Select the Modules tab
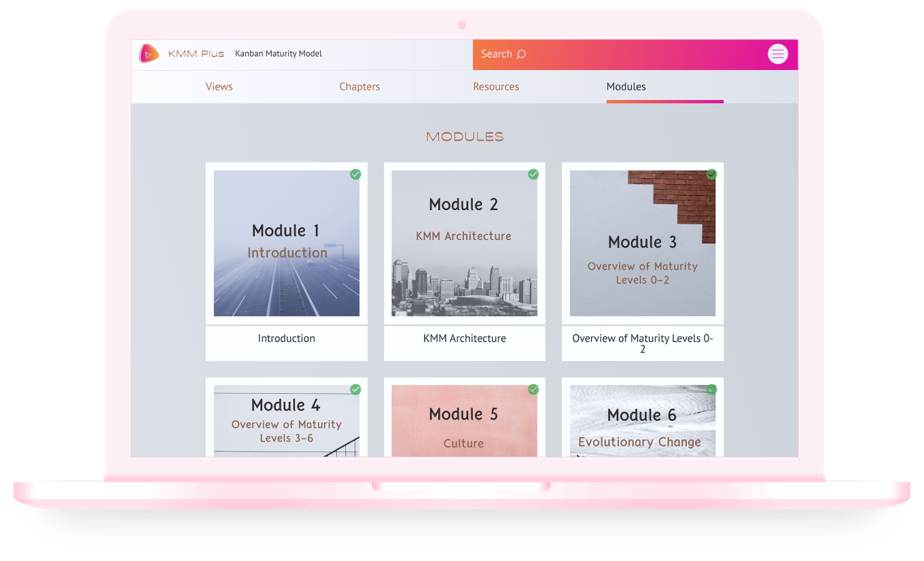This screenshot has height=561, width=924. 626,86
